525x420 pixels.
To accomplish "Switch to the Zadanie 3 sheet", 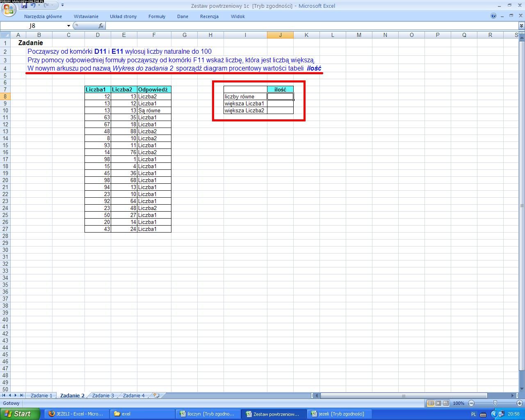I will point(103,395).
